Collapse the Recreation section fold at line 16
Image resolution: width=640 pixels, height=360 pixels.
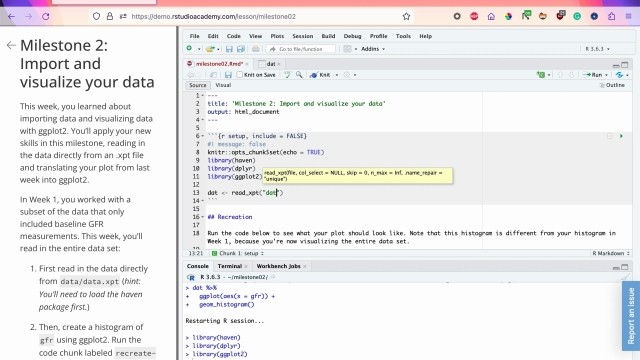202,217
